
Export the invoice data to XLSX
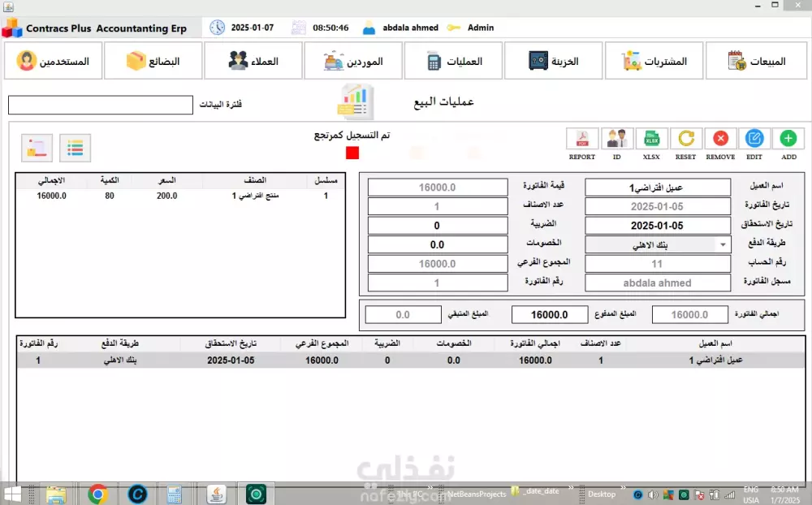click(x=650, y=137)
